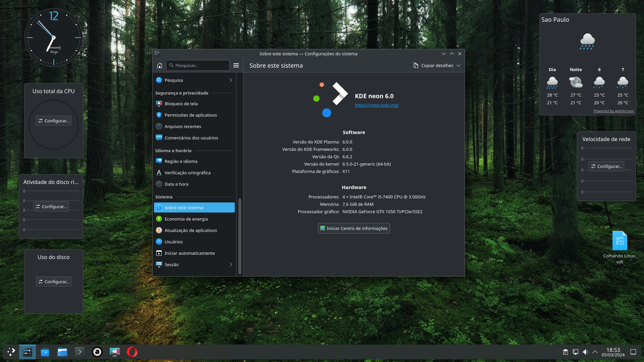Screen dimensions: 644x362
Task: Click the network icon in the system tray
Action: click(576, 352)
